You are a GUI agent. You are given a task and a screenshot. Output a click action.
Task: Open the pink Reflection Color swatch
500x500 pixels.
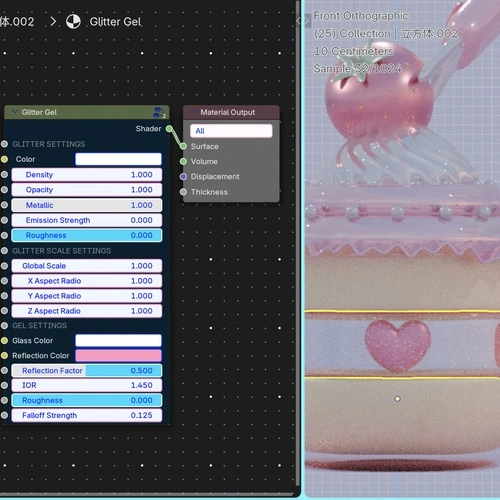[118, 356]
